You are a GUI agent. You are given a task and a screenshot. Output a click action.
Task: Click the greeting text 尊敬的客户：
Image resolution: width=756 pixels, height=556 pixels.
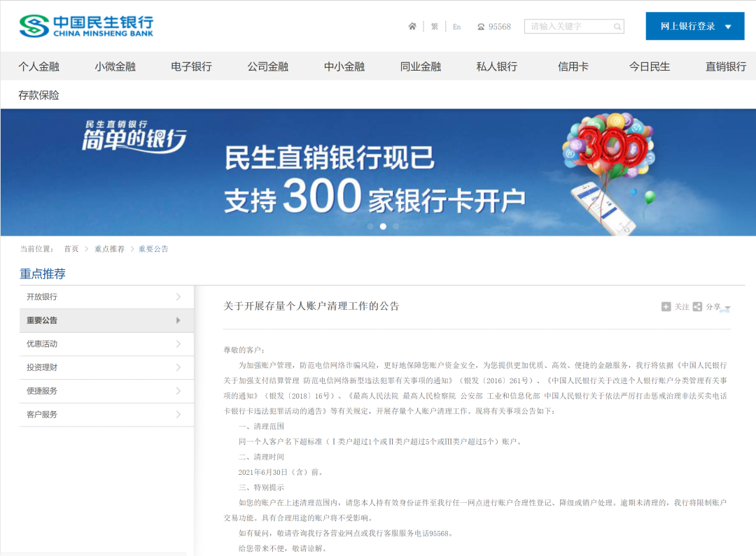244,350
